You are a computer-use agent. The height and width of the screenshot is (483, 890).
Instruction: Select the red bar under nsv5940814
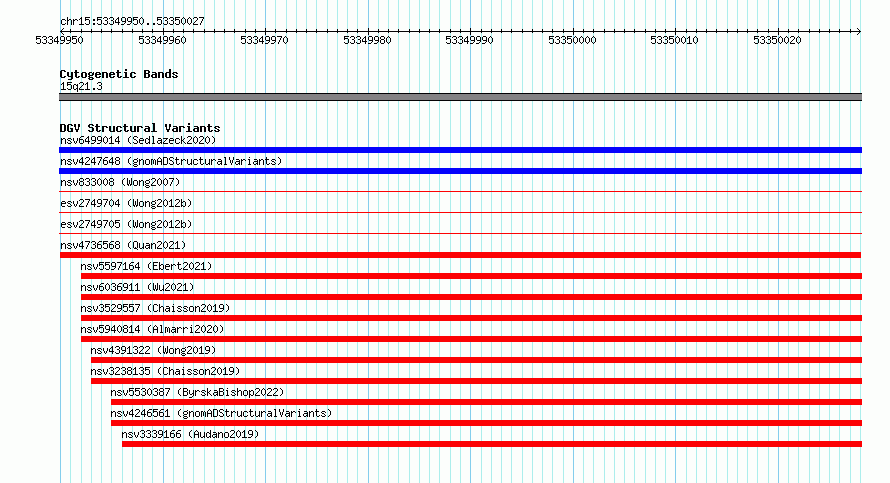tap(471, 339)
